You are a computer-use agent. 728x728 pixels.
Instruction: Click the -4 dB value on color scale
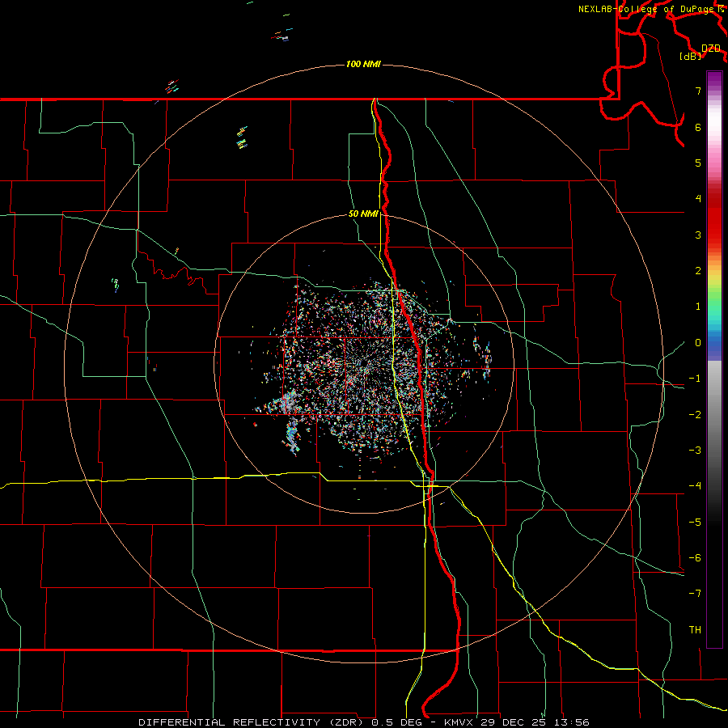[695, 485]
